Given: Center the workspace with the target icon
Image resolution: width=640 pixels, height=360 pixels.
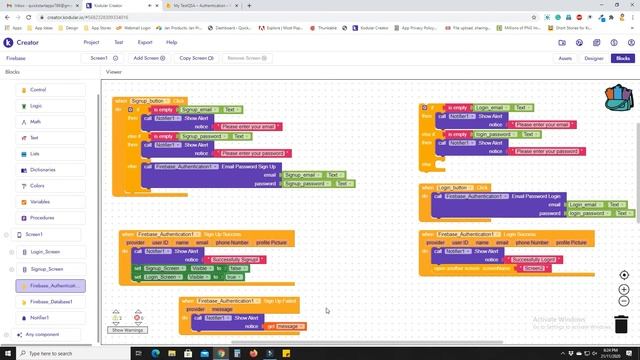Looking at the screenshot, I should point(624,275).
